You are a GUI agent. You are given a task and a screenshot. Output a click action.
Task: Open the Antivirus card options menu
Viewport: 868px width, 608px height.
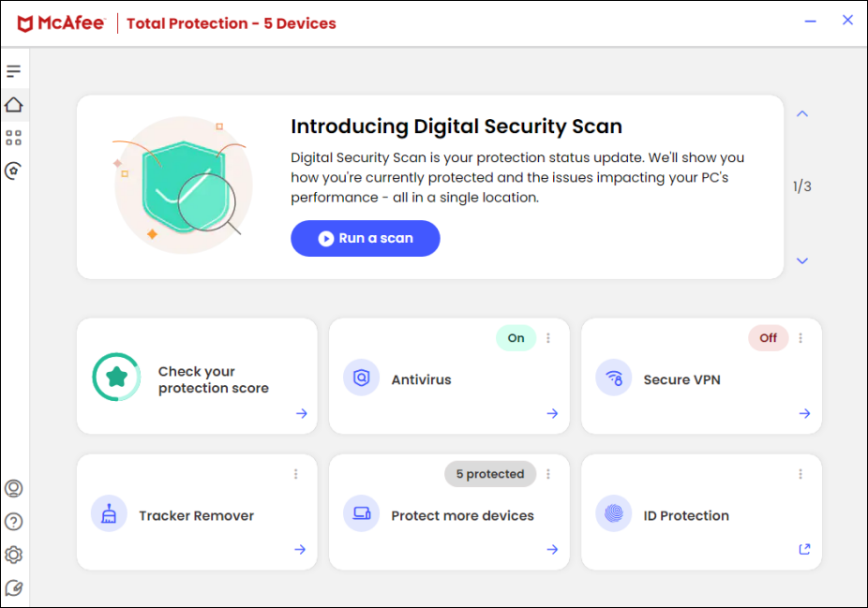pos(548,337)
